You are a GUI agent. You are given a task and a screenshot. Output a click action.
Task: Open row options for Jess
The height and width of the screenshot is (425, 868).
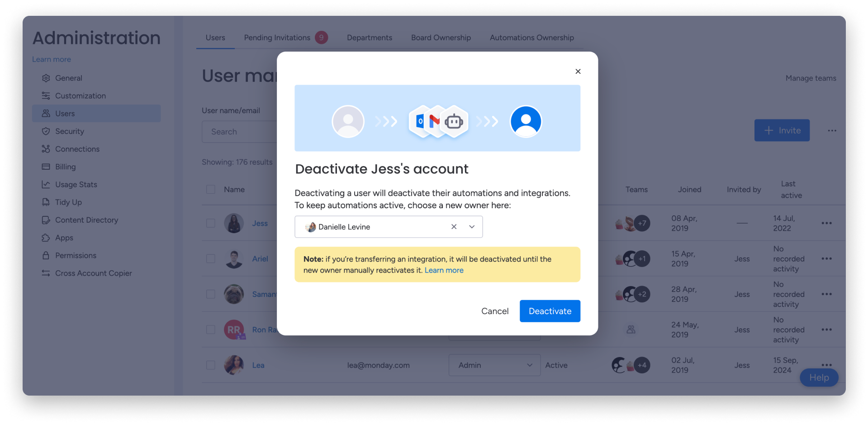click(x=826, y=223)
